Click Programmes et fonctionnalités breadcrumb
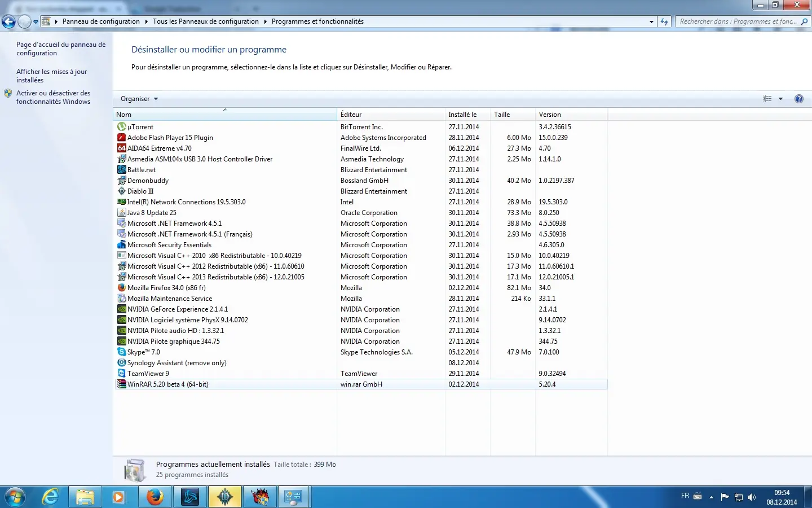Screen dimensions: 812x508 tap(317, 21)
